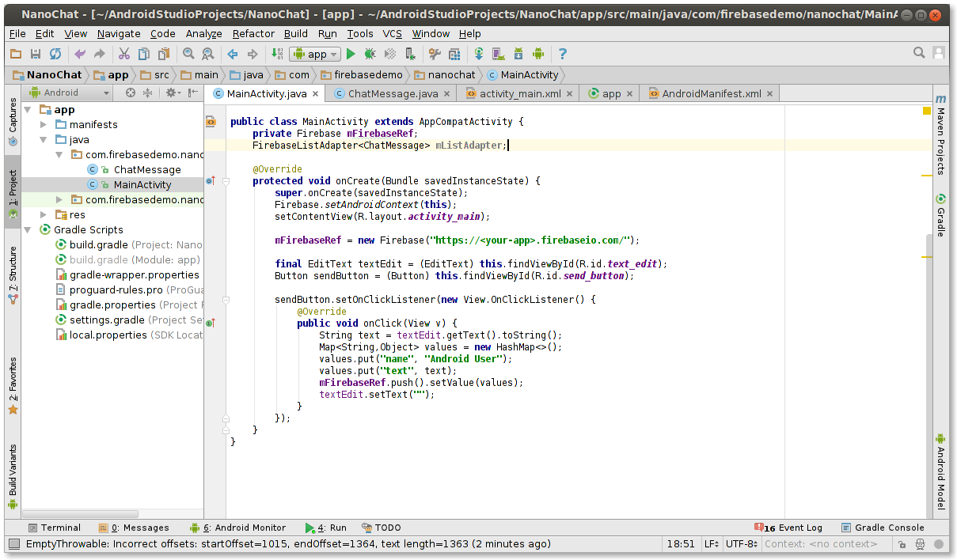The height and width of the screenshot is (560, 957).
Task: Click the Open folder toolbar icon
Action: pyautogui.click(x=16, y=54)
